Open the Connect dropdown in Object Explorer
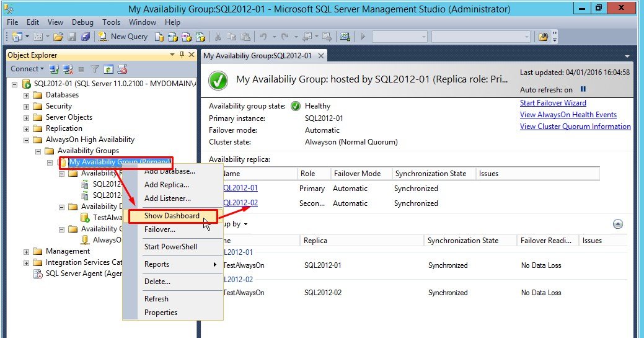Screen dimensions: 644x338 [x=27, y=69]
